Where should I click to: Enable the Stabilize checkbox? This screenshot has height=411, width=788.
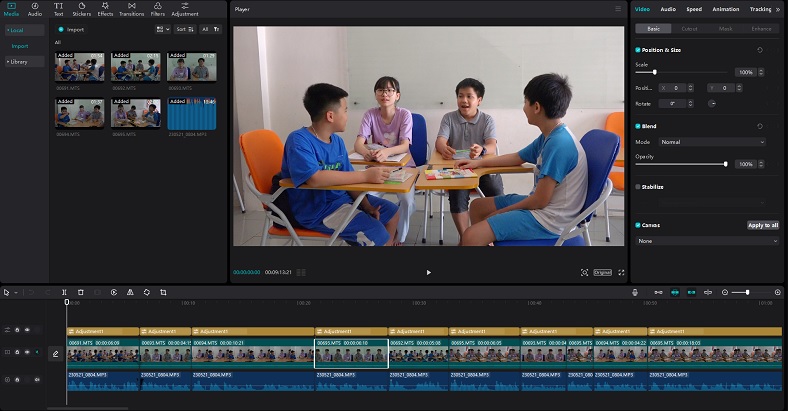[x=638, y=186]
